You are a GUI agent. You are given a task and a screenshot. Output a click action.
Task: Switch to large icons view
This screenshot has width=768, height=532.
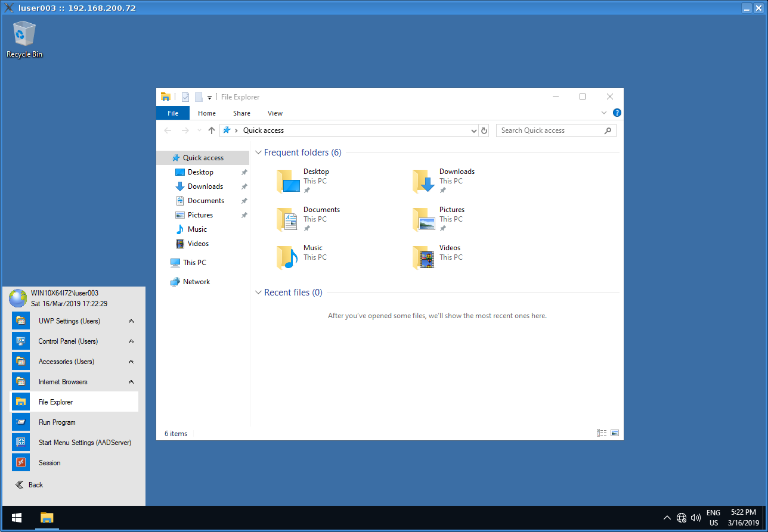pos(615,433)
